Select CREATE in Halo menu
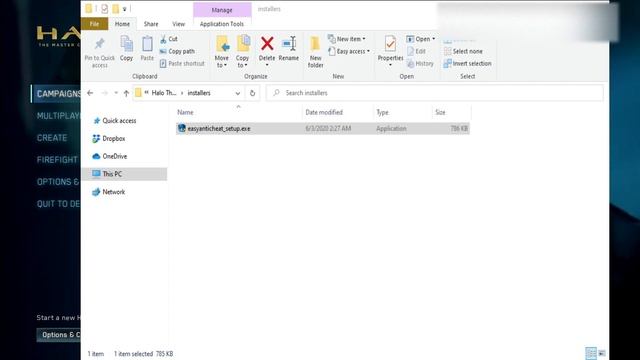 pyautogui.click(x=52, y=138)
